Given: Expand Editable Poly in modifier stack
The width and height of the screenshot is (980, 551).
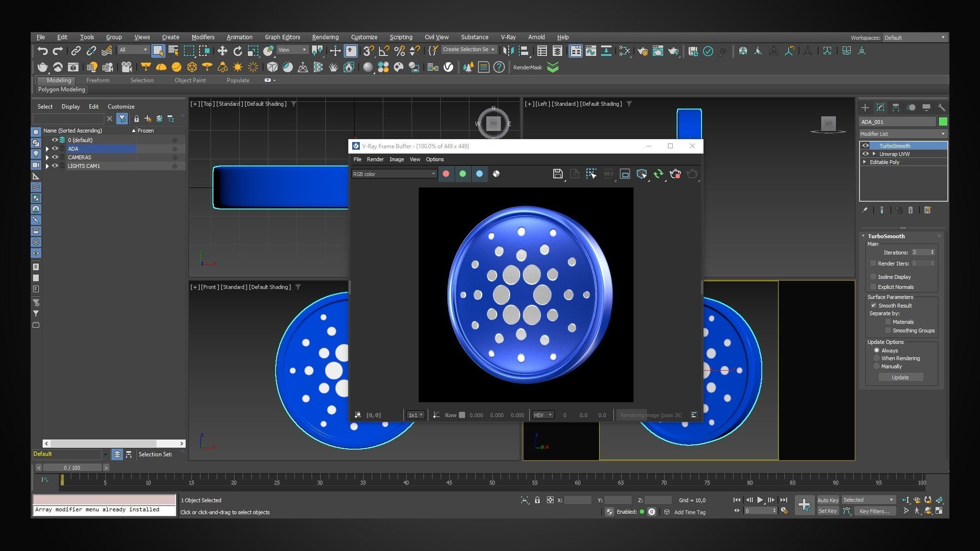Looking at the screenshot, I should [865, 162].
